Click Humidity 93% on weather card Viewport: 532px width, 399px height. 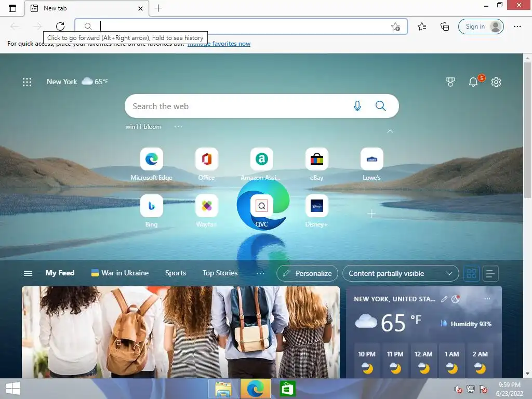pyautogui.click(x=466, y=324)
